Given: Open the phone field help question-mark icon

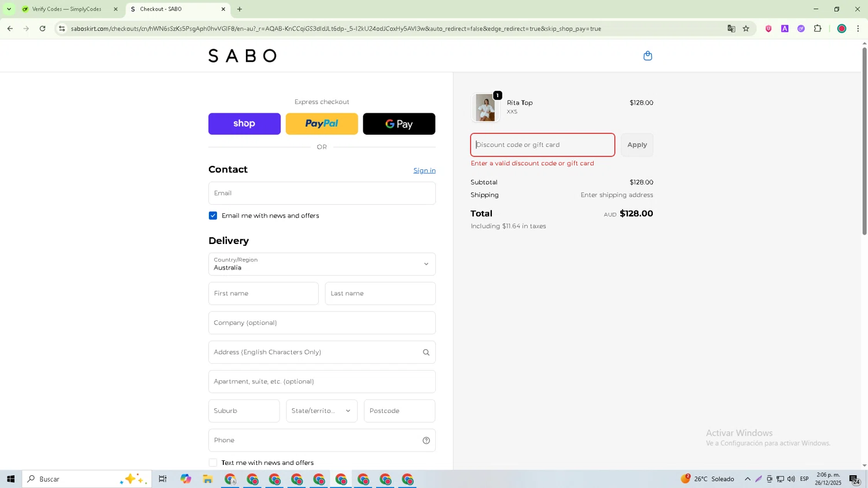Looking at the screenshot, I should (x=426, y=441).
